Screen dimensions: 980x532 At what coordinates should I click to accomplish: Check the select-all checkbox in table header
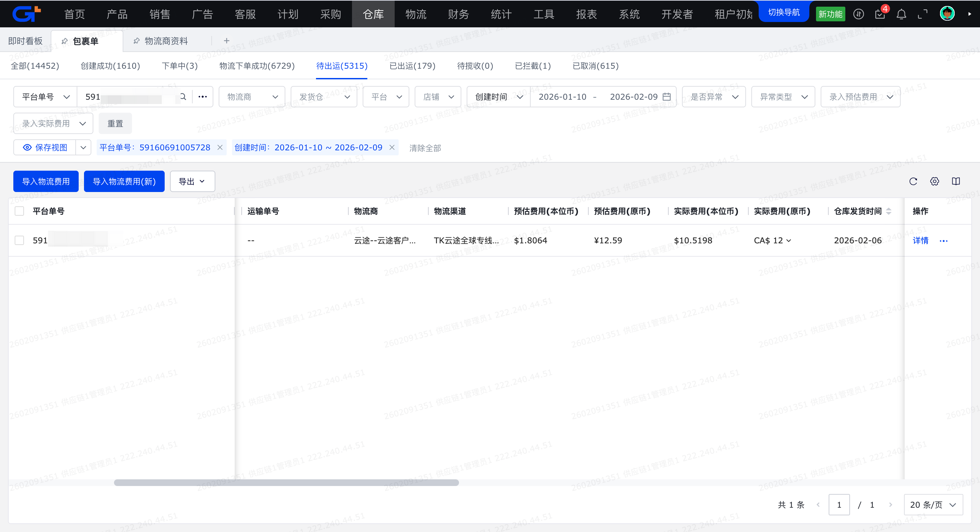[19, 211]
